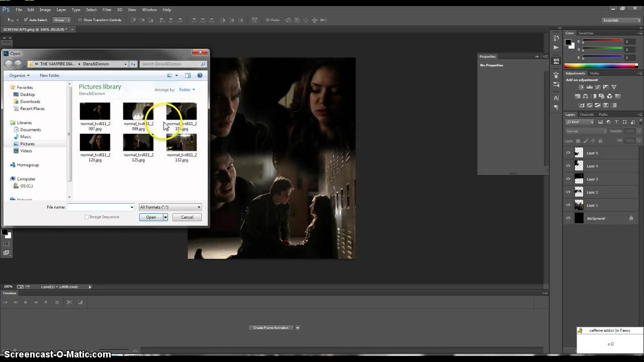Open the Auto-Select Group dropdown
Screen dimensions: 644x362
pos(61,20)
